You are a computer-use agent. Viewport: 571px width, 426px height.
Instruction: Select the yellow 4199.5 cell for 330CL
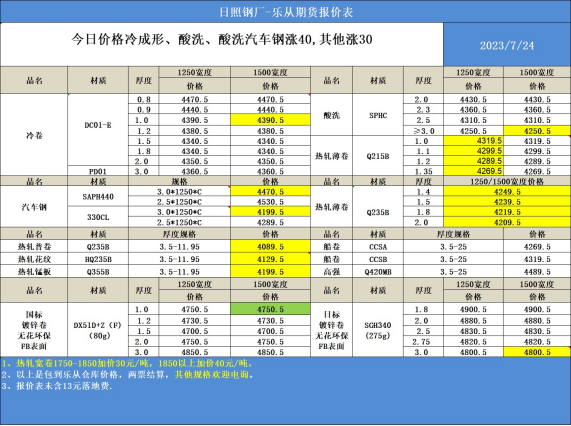click(270, 212)
